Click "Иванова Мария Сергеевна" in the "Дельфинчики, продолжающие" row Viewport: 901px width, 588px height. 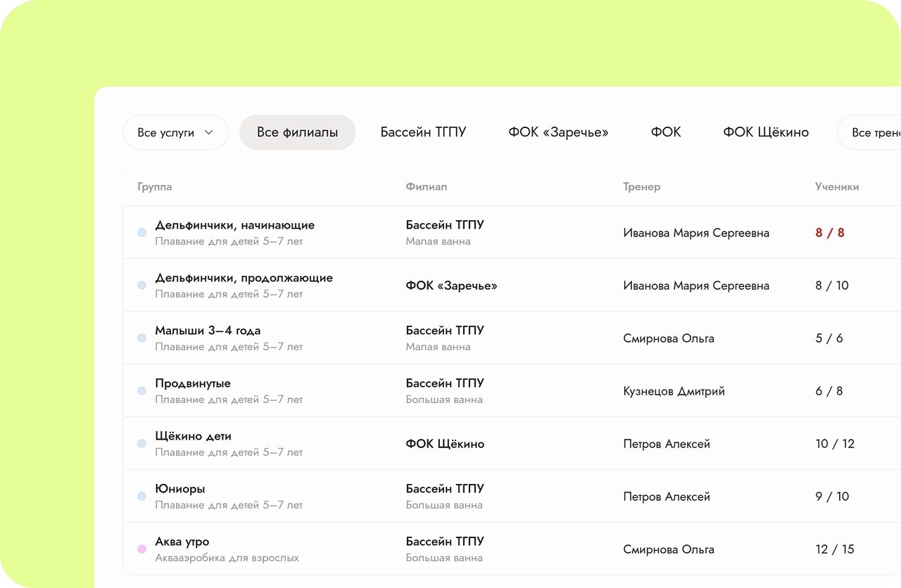point(696,286)
